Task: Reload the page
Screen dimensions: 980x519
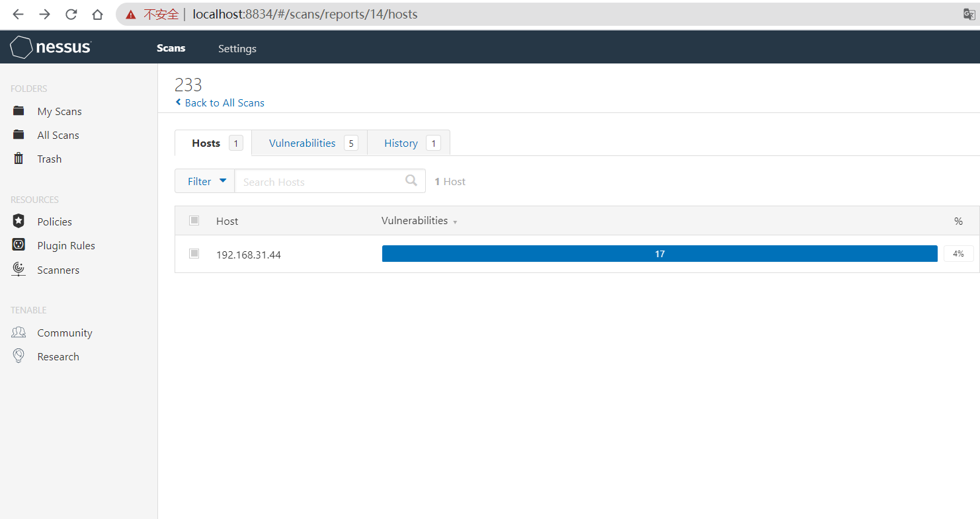Action: [x=71, y=14]
